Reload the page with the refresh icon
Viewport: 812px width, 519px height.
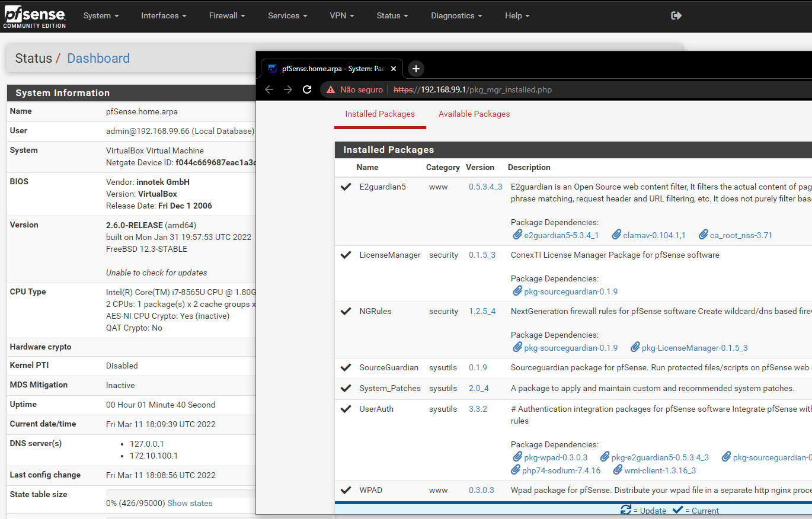click(x=307, y=89)
